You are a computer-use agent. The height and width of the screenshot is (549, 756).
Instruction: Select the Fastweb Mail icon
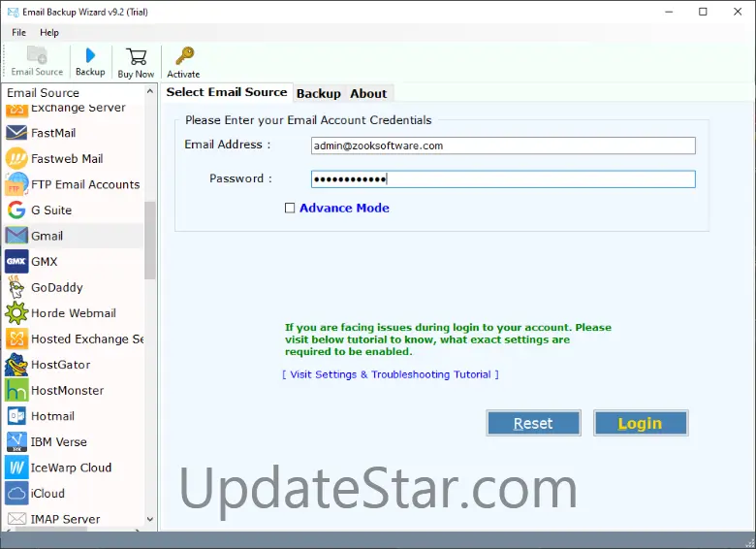pos(16,158)
